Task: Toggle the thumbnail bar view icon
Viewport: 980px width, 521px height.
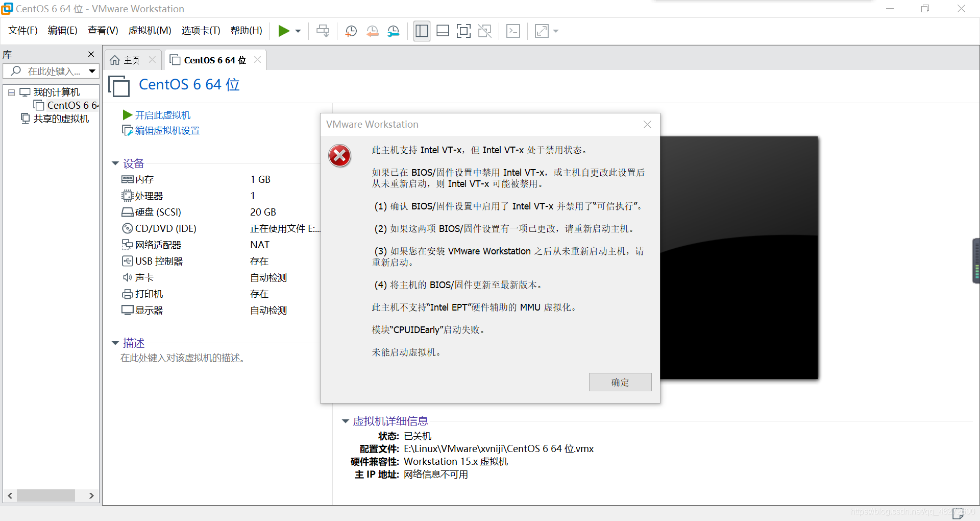Action: pos(443,31)
